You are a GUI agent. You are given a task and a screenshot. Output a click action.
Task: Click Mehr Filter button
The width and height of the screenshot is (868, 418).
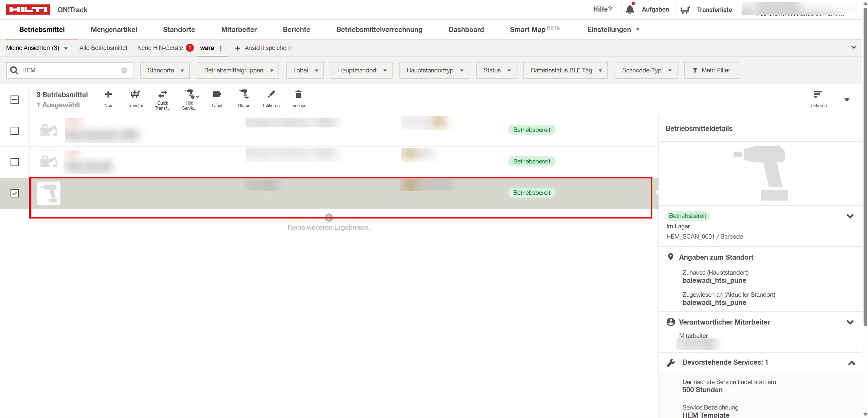(712, 70)
